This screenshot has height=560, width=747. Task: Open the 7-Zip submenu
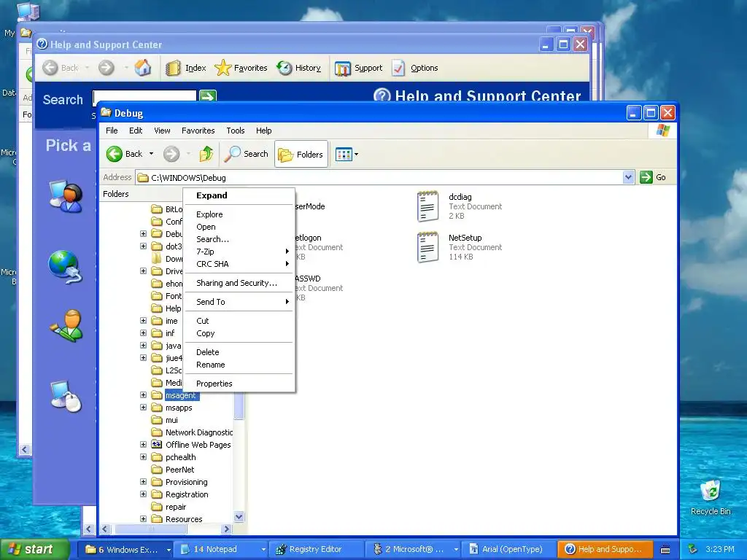239,252
